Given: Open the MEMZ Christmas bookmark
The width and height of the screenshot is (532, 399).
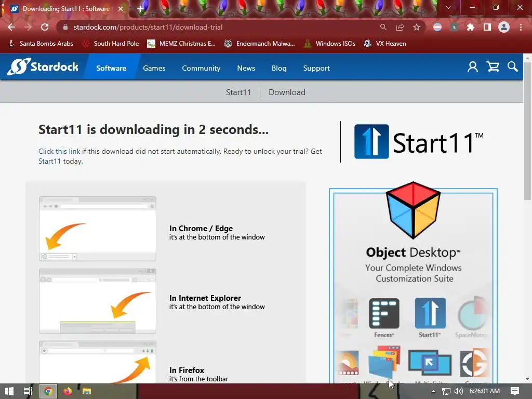Looking at the screenshot, I should click(x=181, y=44).
